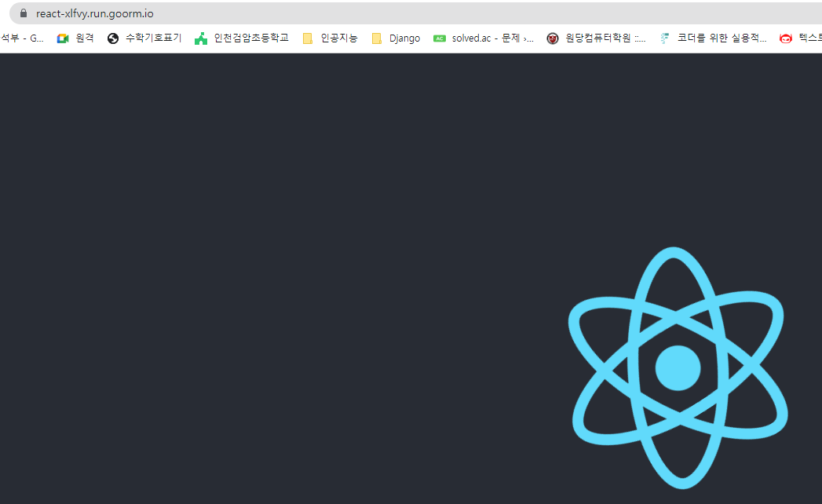Open the 인공지능 bookmark folder

331,38
